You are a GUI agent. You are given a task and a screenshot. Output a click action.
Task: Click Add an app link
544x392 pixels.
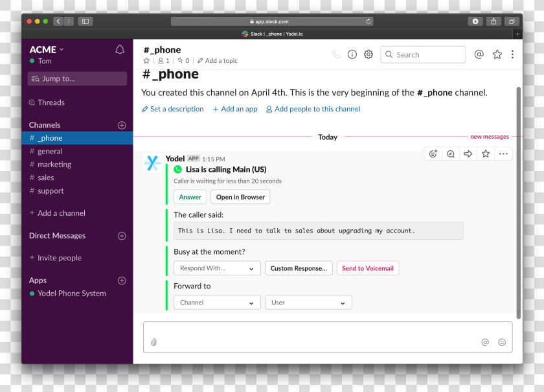pos(235,109)
